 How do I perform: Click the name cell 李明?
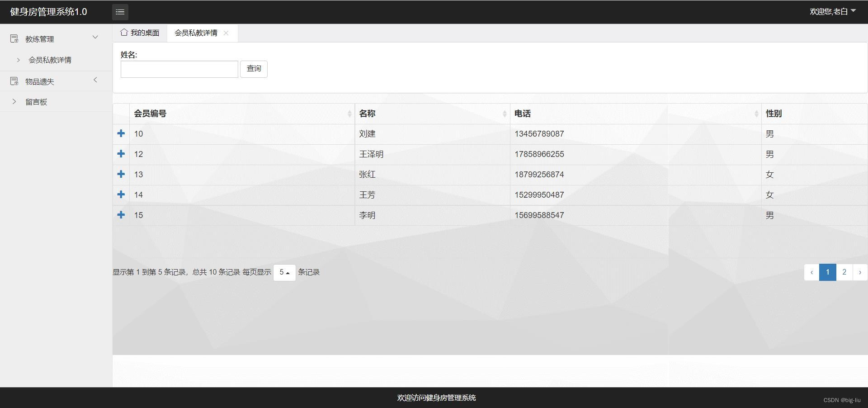tap(433, 215)
